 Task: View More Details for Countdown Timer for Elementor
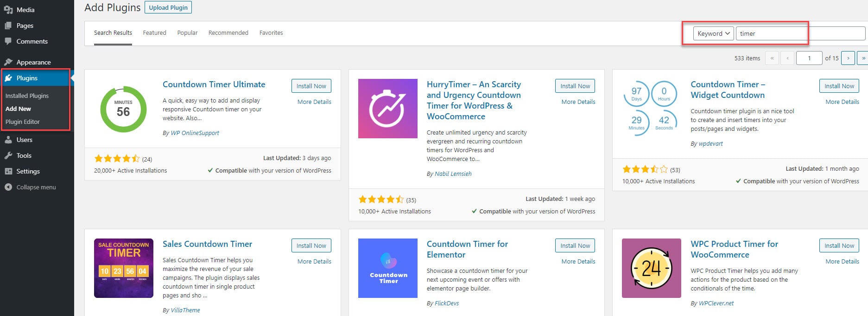pyautogui.click(x=578, y=261)
